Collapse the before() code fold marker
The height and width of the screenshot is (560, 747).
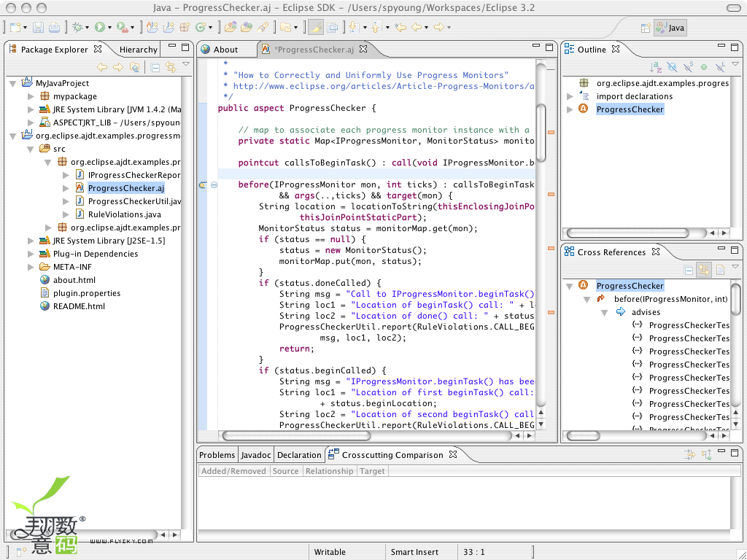pos(214,184)
